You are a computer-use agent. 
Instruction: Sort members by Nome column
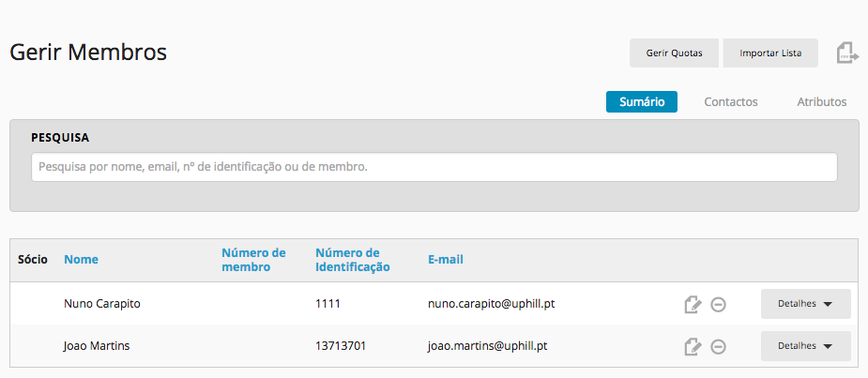(x=81, y=260)
